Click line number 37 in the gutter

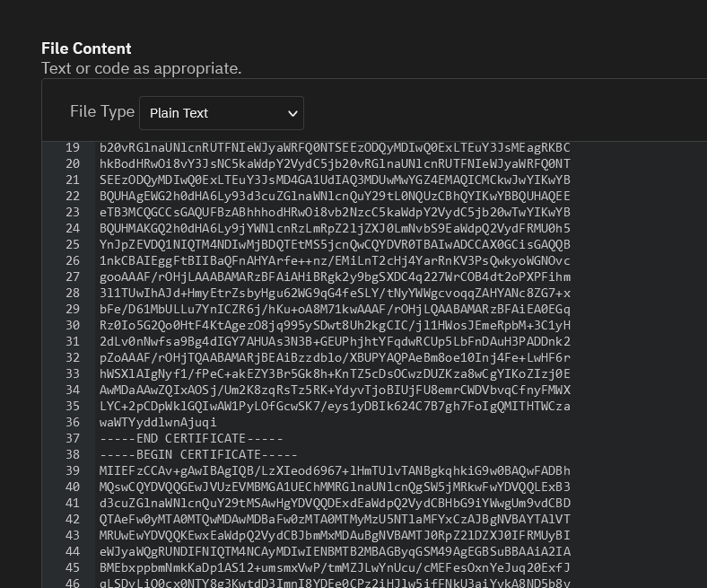[73, 438]
